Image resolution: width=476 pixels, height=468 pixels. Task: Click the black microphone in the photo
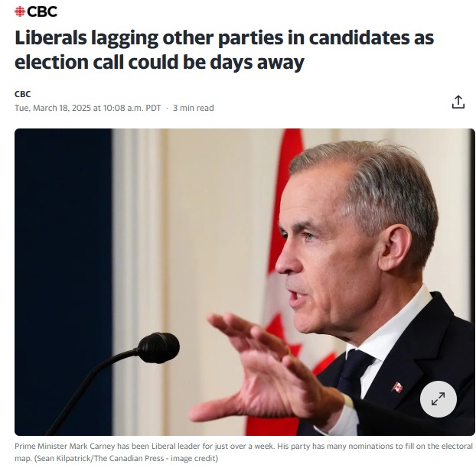click(x=158, y=348)
